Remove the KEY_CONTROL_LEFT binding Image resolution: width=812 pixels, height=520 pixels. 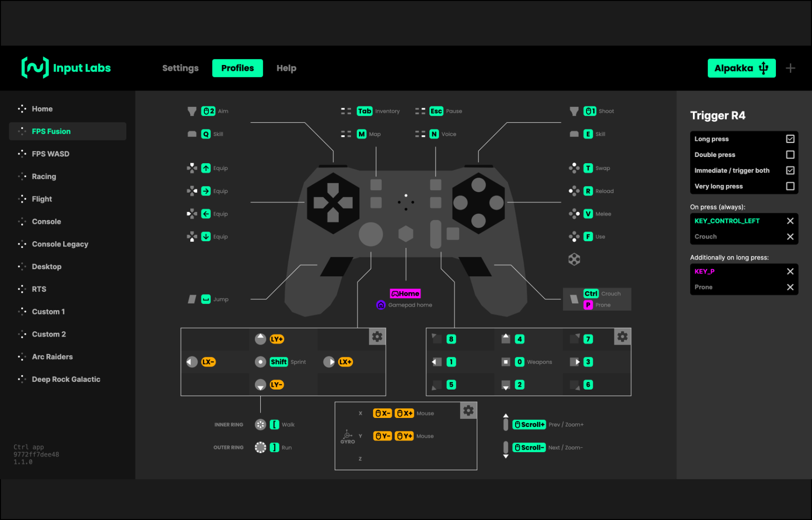790,221
